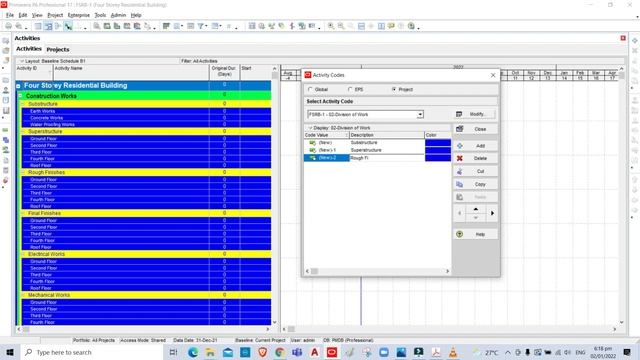
Task: Click the Close button in Activity Codes
Action: point(476,129)
